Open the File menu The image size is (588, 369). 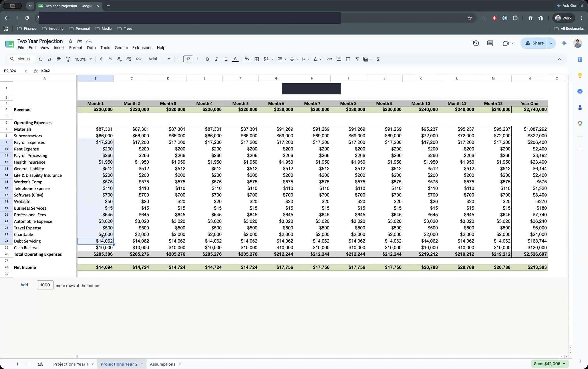click(21, 48)
